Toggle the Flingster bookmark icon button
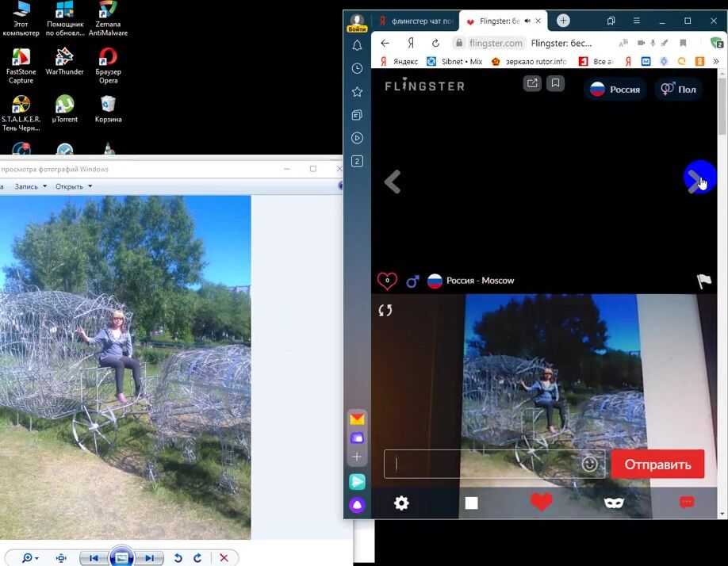This screenshot has height=566, width=728. [x=556, y=83]
